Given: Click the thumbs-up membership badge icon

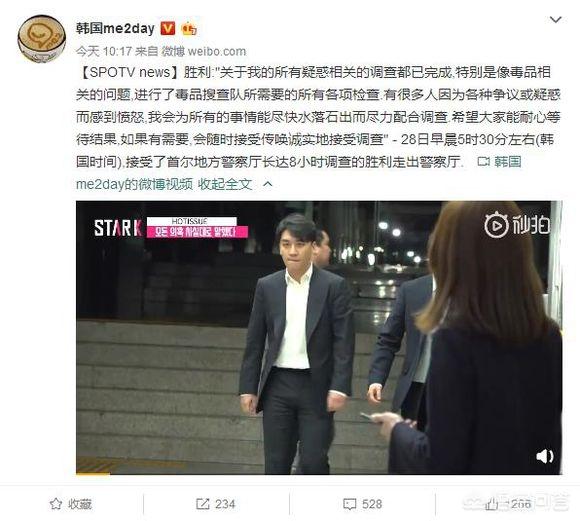Looking at the screenshot, I should coord(189,29).
